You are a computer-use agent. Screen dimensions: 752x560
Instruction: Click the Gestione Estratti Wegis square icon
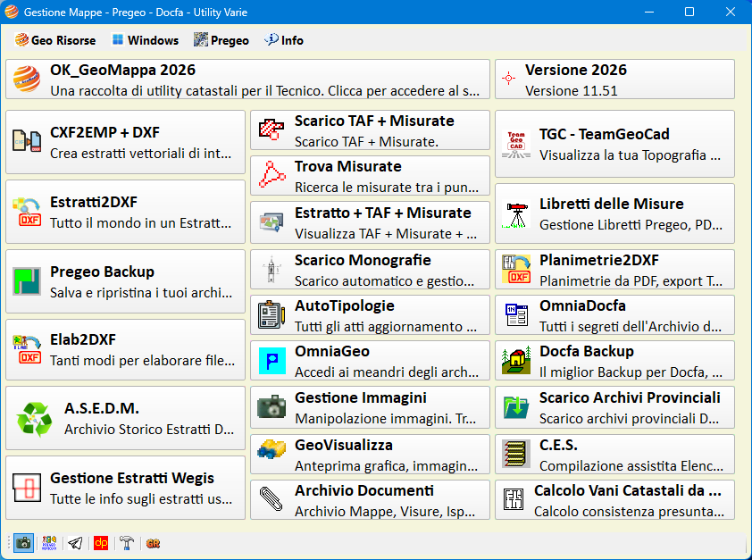click(x=27, y=488)
